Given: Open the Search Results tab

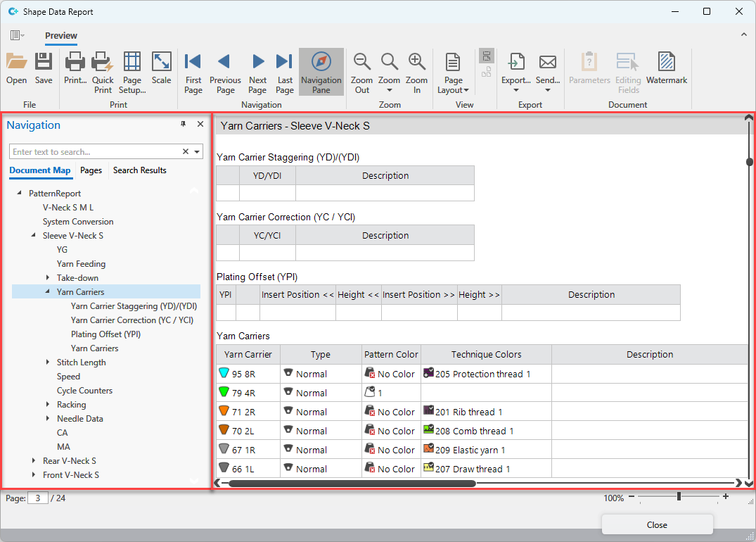Looking at the screenshot, I should click(x=139, y=170).
